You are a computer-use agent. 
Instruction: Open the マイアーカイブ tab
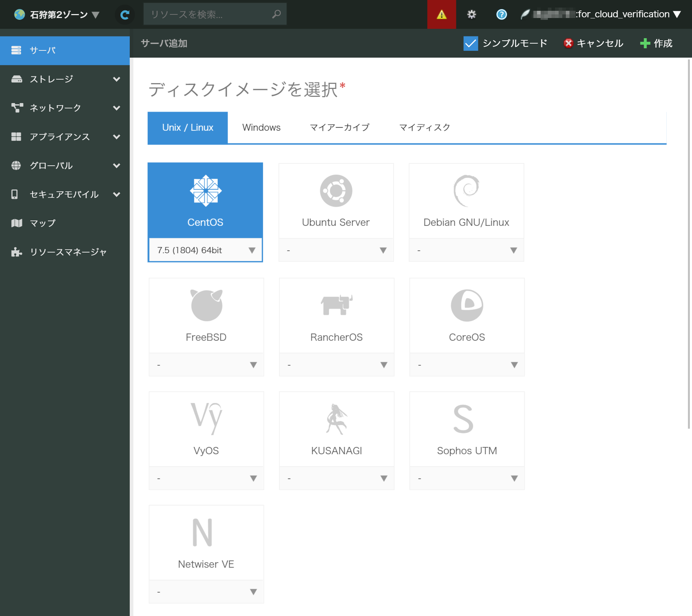[x=340, y=127]
